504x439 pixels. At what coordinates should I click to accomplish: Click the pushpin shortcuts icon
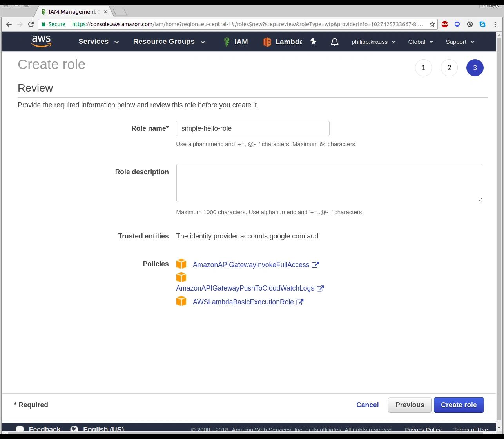[x=313, y=42]
